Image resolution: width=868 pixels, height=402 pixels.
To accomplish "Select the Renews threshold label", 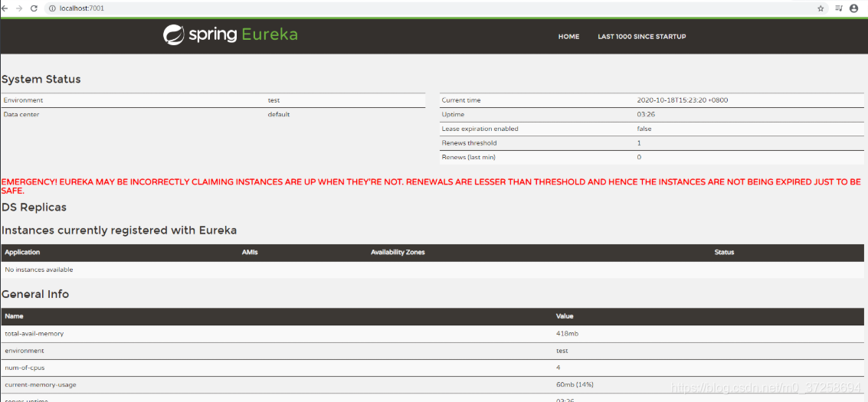I will (469, 143).
